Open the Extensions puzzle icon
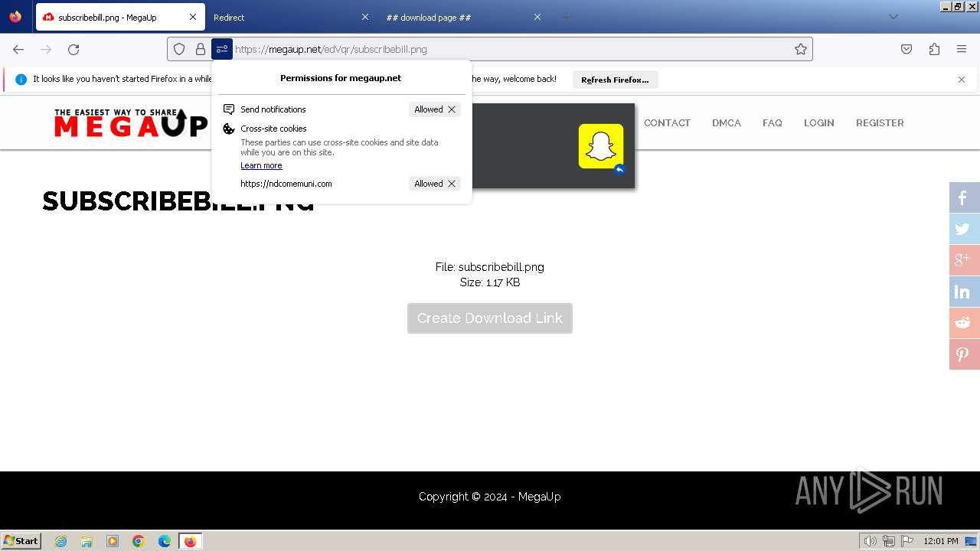This screenshot has height=551, width=980. pos(934,49)
